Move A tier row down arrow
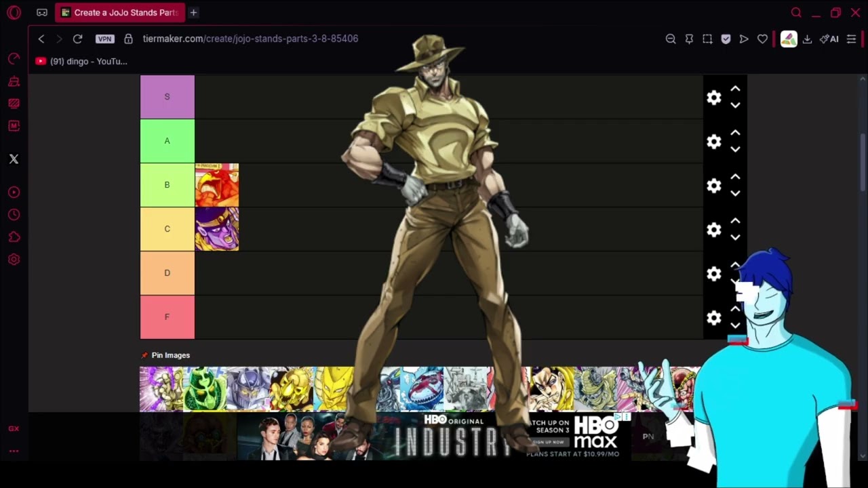The height and width of the screenshot is (488, 868). (x=735, y=149)
